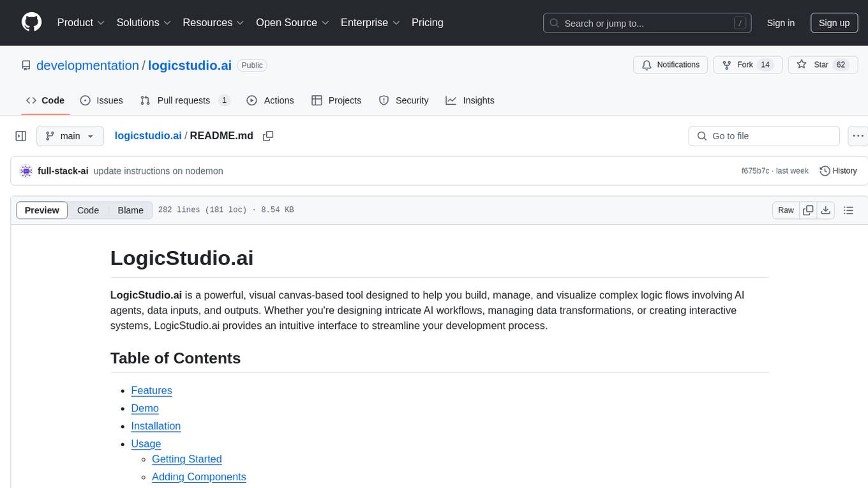Viewport: 868px width, 488px height.
Task: Open the more file actions menu
Action: pos(858,136)
